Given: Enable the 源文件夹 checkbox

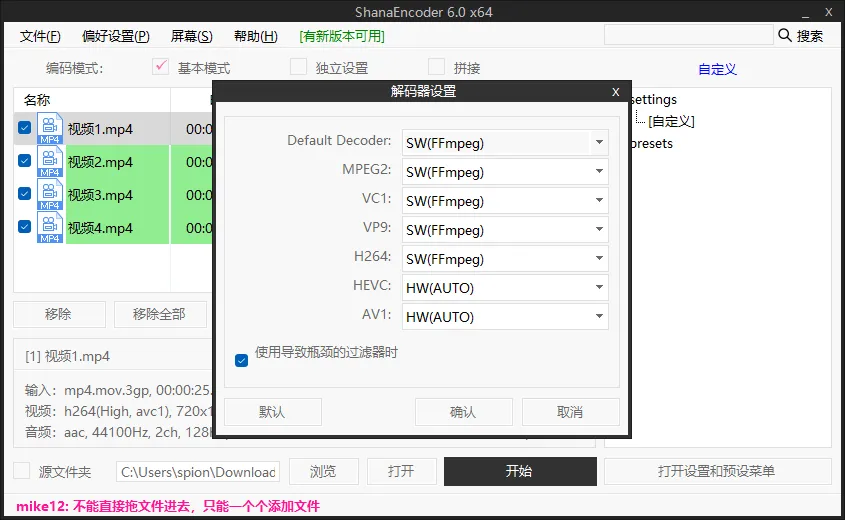Looking at the screenshot, I should 22,470.
